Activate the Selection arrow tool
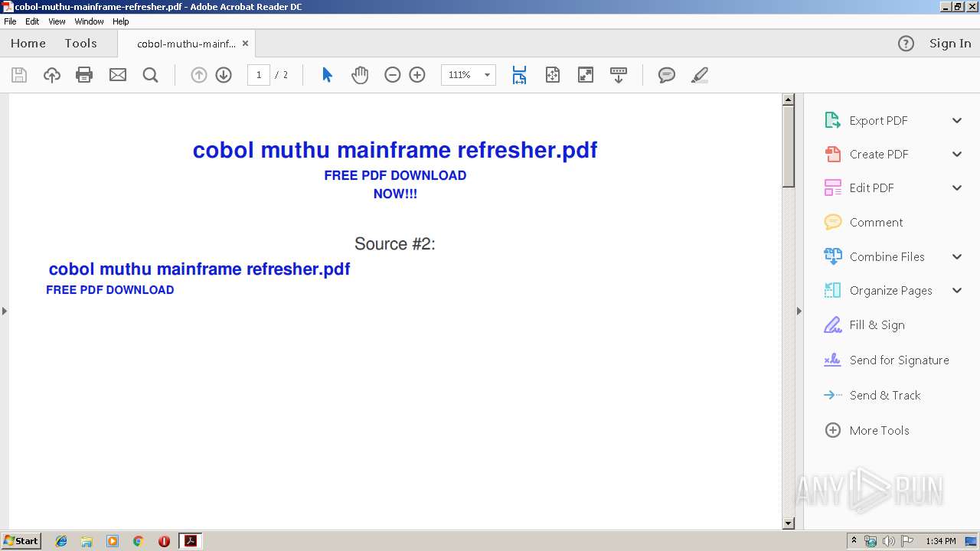The width and height of the screenshot is (980, 551). pos(327,75)
